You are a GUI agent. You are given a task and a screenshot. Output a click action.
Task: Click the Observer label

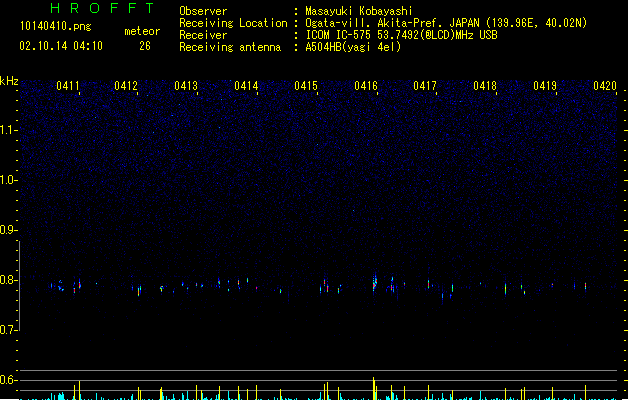(x=203, y=11)
